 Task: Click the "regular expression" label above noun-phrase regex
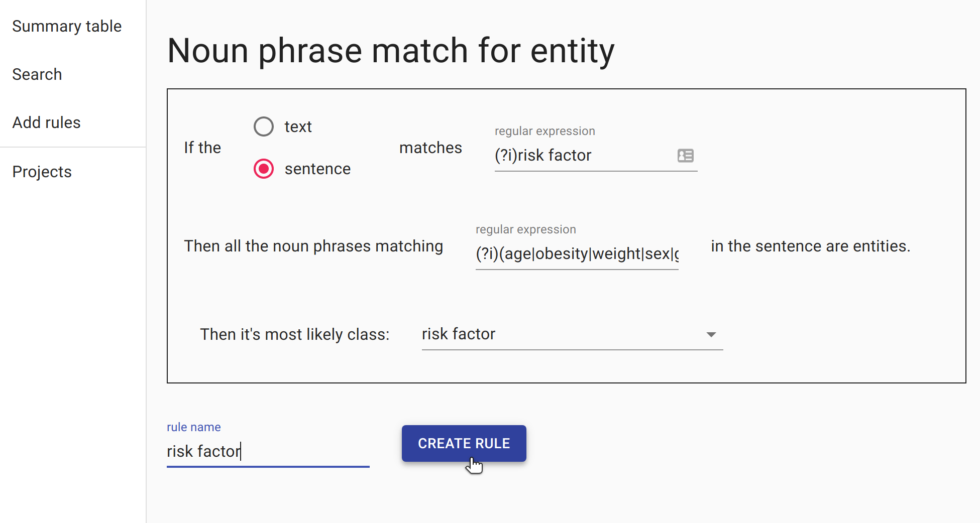[x=525, y=229]
